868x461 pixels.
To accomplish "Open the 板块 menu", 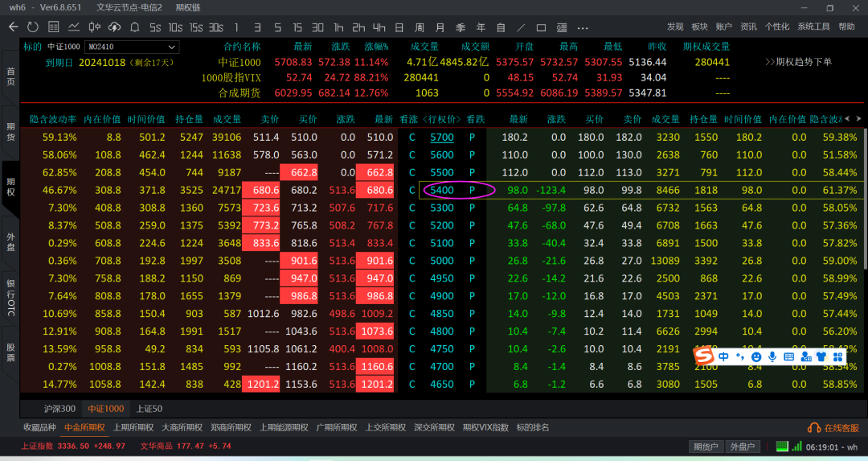I will (x=700, y=27).
